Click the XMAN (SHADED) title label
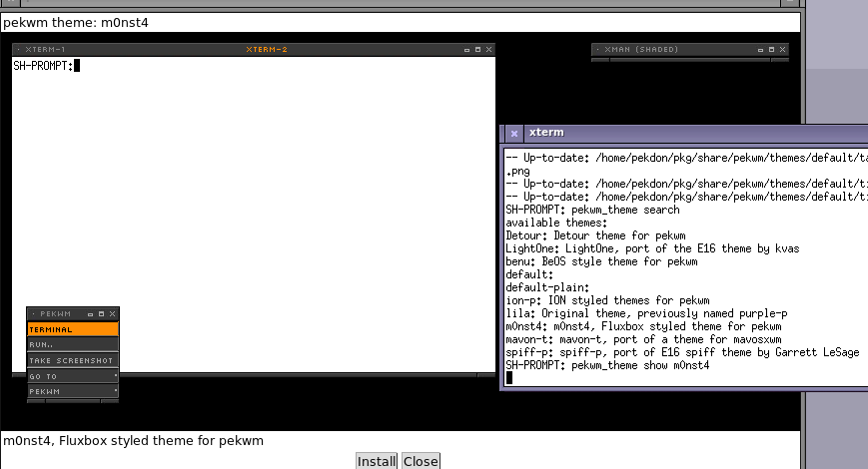The width and height of the screenshot is (868, 469). pyautogui.click(x=641, y=50)
